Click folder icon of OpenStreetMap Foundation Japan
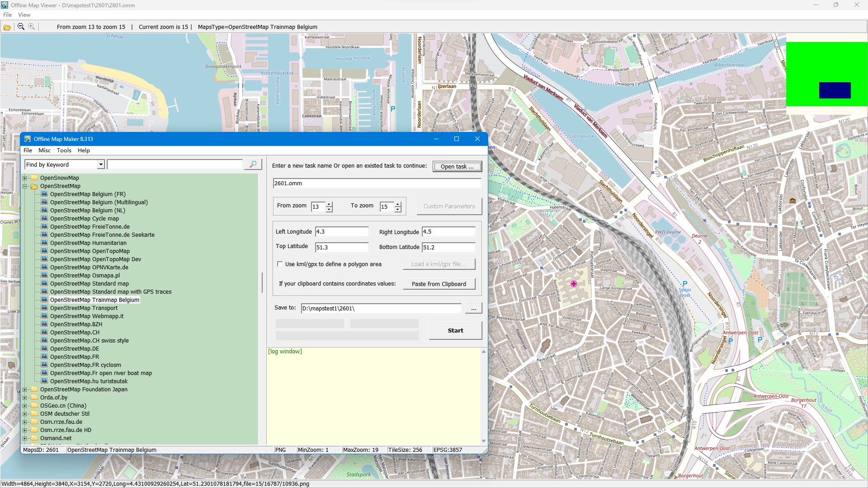Viewport: 868px width, 488px height. coord(34,389)
